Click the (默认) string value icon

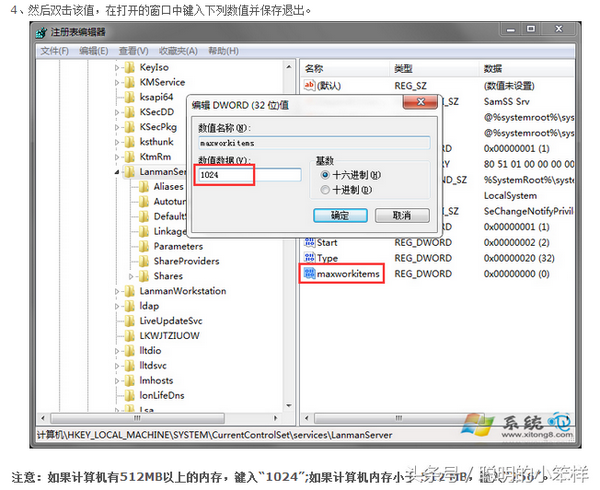(309, 85)
